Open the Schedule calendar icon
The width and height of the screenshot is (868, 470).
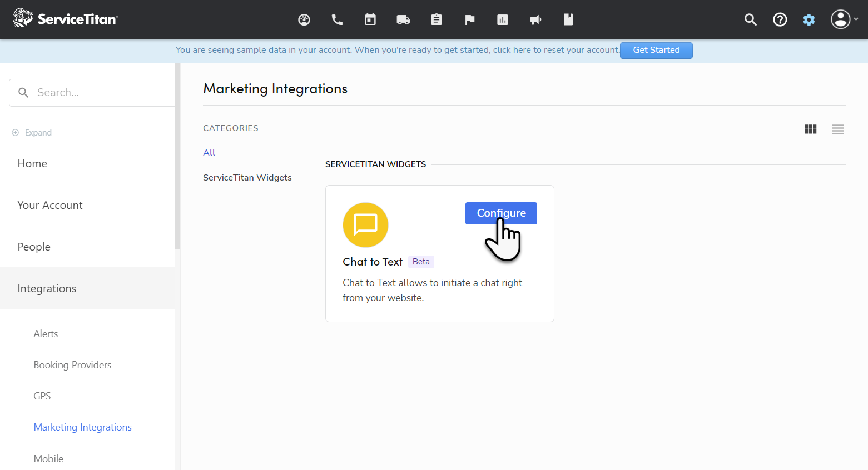tap(370, 20)
